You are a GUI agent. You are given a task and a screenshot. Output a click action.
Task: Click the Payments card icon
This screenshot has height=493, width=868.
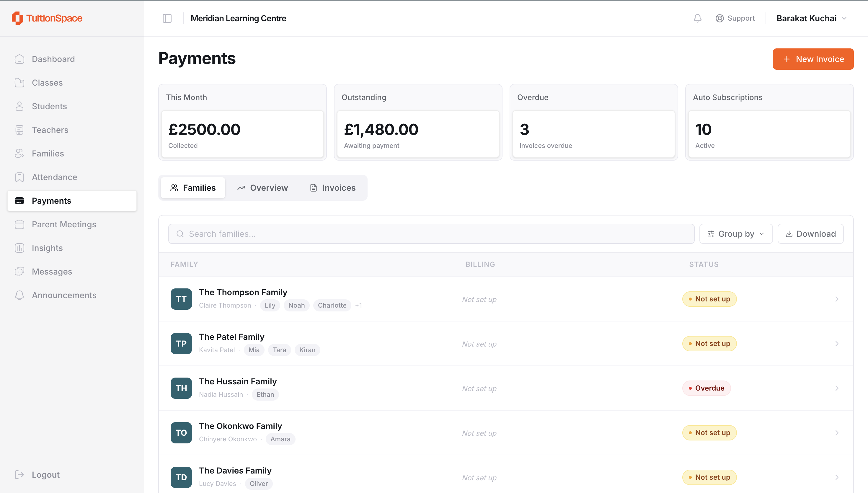point(20,201)
